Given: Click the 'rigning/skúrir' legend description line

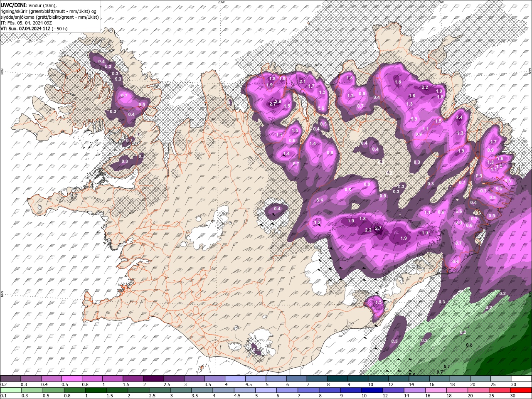Looking at the screenshot, I should 49,11.
